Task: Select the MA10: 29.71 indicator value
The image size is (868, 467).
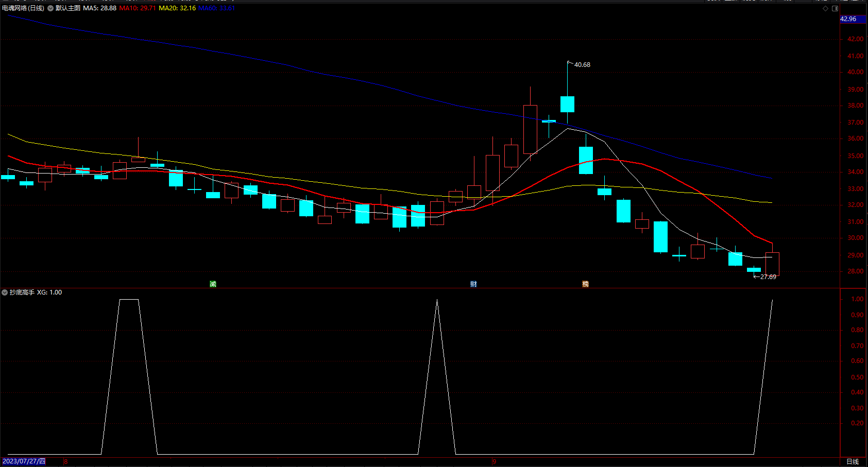Action: [x=138, y=8]
